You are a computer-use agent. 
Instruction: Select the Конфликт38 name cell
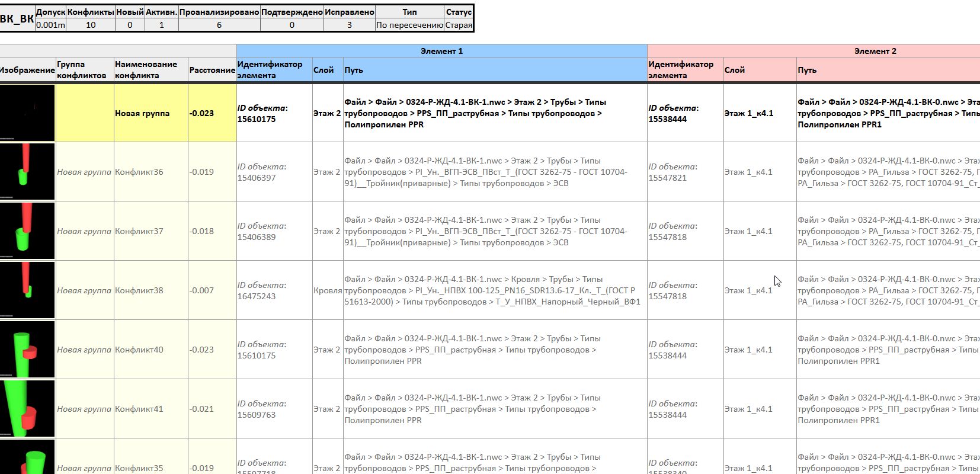click(151, 290)
